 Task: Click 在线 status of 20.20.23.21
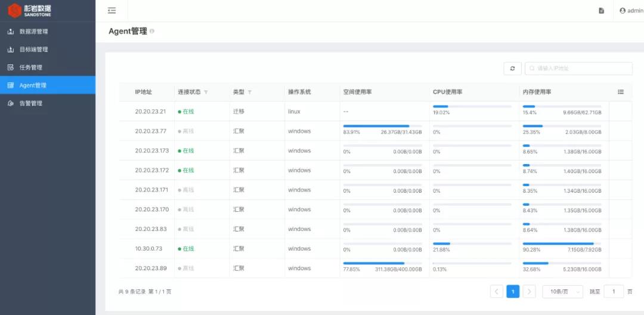tap(186, 112)
